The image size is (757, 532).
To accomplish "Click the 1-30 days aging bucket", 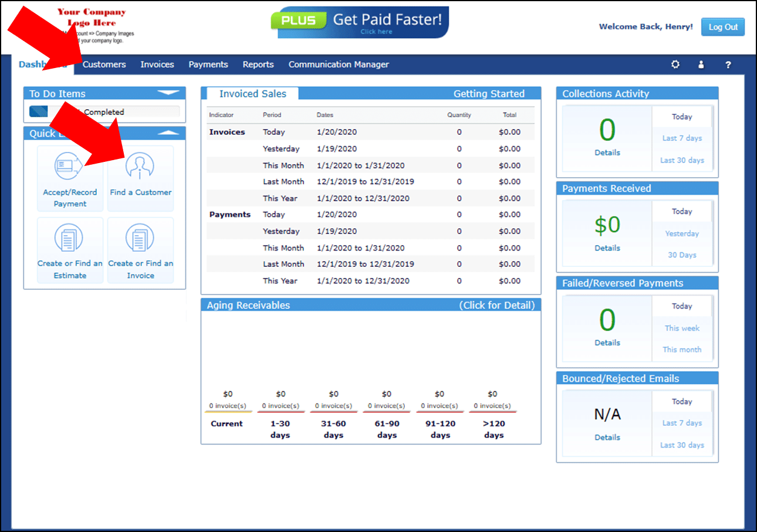I will pos(281,429).
